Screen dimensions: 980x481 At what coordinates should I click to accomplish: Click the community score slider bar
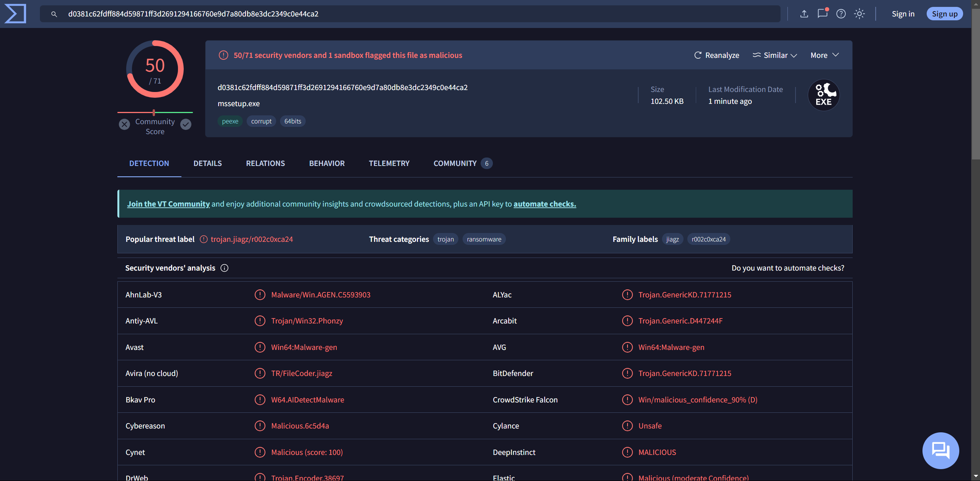coord(155,112)
